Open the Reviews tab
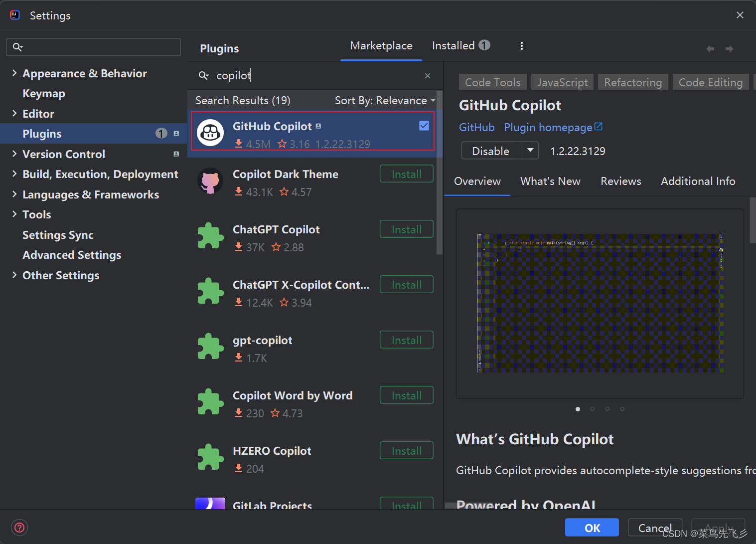This screenshot has height=544, width=756. (x=621, y=181)
